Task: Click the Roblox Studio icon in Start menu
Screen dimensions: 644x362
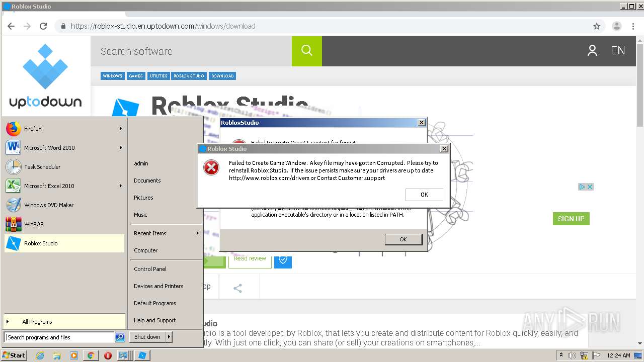Action: tap(13, 243)
